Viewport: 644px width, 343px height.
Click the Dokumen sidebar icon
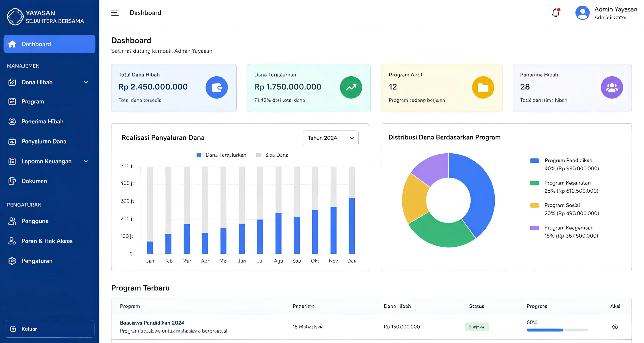pos(12,181)
